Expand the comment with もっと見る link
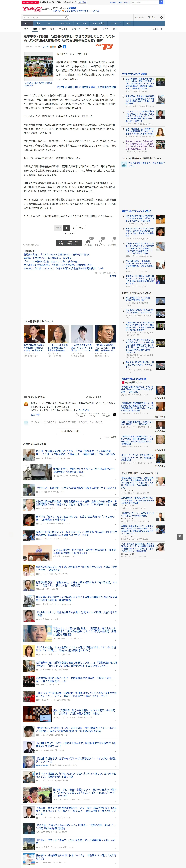Viewport: 186px width, 868px height. (x=84, y=410)
